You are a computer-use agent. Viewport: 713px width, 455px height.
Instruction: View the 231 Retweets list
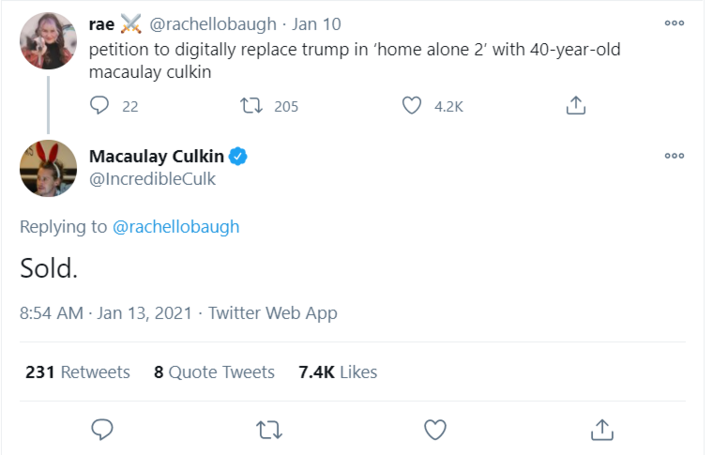[78, 372]
